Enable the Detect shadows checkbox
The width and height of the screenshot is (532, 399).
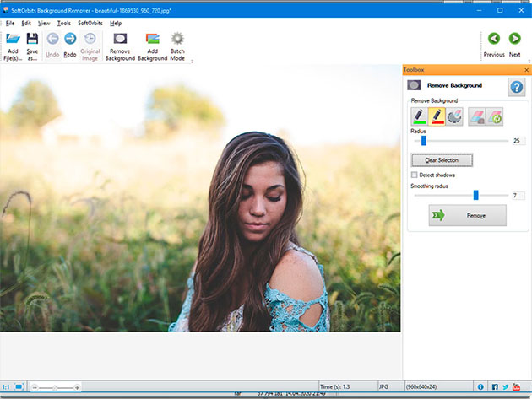coord(414,175)
